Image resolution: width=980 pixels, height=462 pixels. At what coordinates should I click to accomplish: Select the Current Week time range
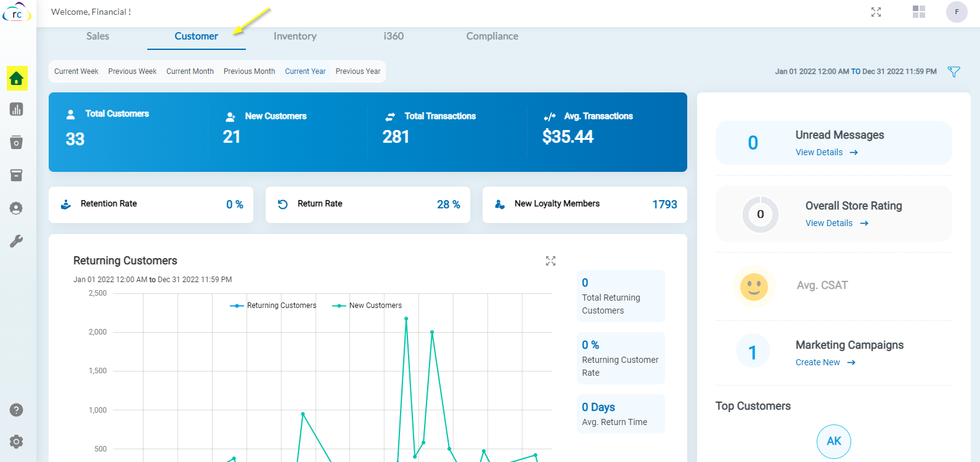pyautogui.click(x=76, y=71)
